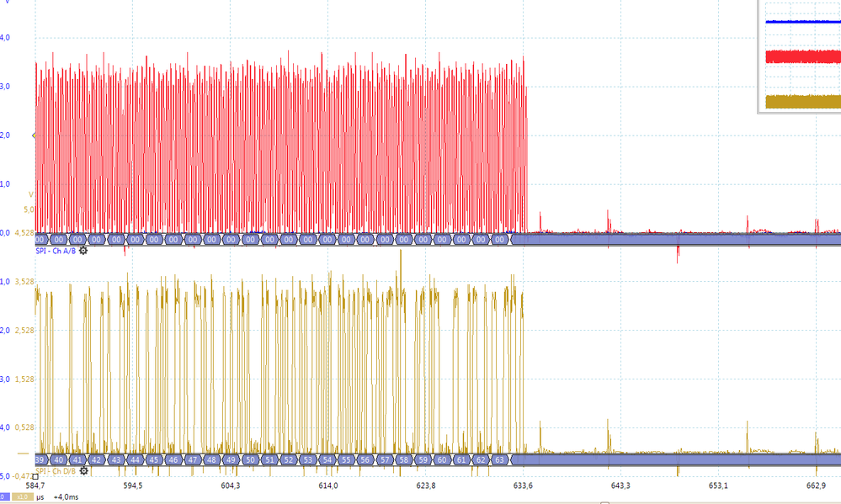
Task: Select decoded SPI packet 63
Action: [499, 459]
